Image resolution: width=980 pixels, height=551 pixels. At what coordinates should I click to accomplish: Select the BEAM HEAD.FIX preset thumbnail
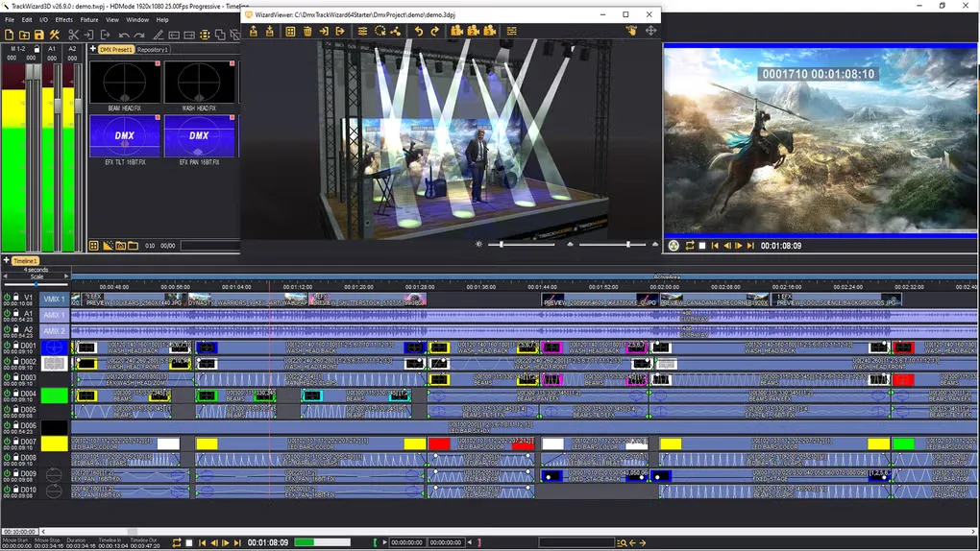click(x=125, y=82)
